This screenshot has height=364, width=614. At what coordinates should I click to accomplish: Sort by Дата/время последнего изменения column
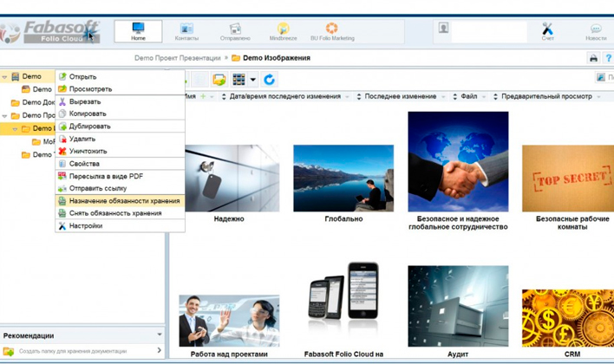[284, 96]
